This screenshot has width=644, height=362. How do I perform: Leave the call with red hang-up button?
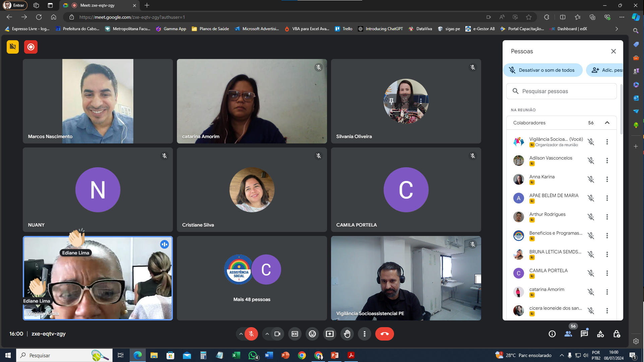pyautogui.click(x=385, y=334)
